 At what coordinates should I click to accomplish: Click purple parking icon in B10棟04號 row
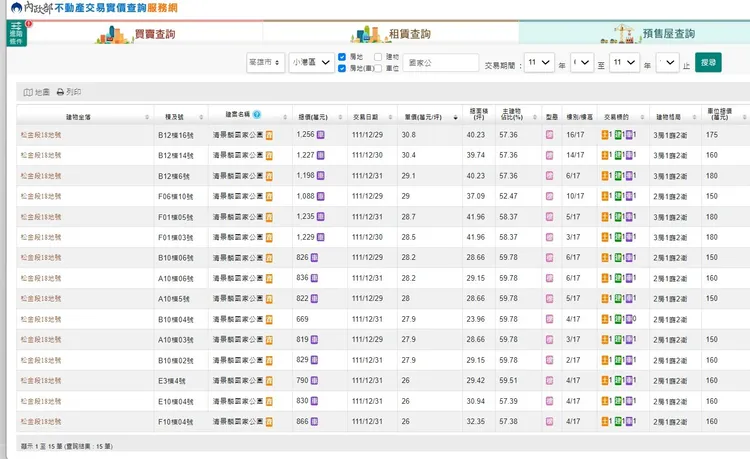[x=629, y=319]
